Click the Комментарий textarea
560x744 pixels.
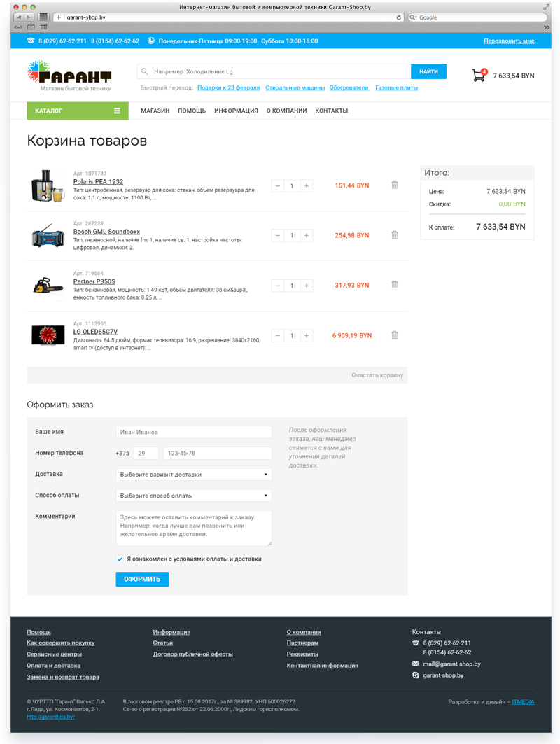194,528
